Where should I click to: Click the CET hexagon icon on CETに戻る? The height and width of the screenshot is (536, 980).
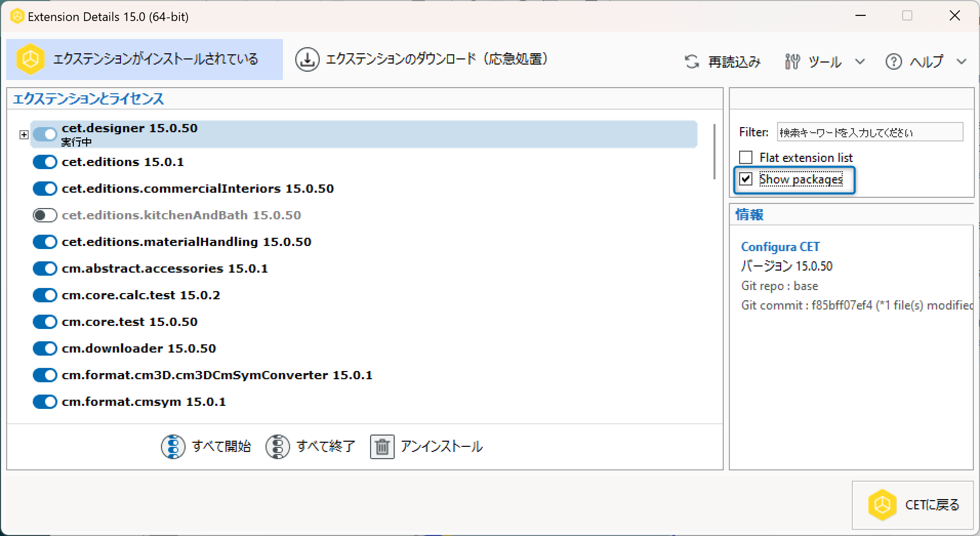[882, 505]
